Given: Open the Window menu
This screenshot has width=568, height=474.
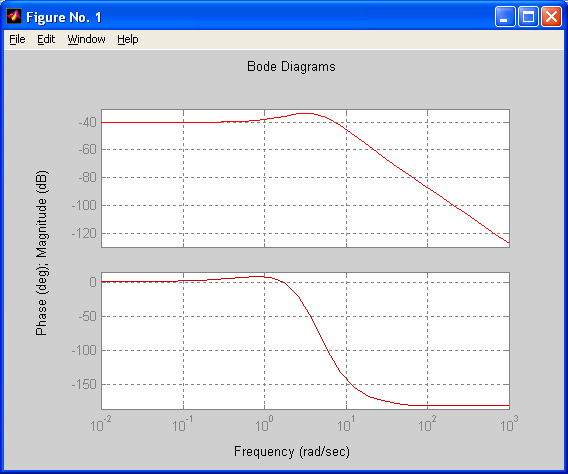Looking at the screenshot, I should [86, 39].
